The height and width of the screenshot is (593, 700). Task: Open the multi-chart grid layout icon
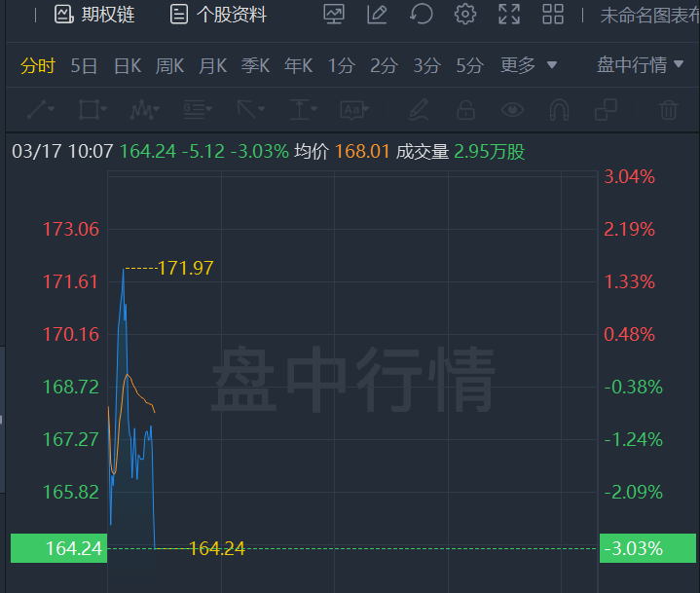tap(553, 14)
